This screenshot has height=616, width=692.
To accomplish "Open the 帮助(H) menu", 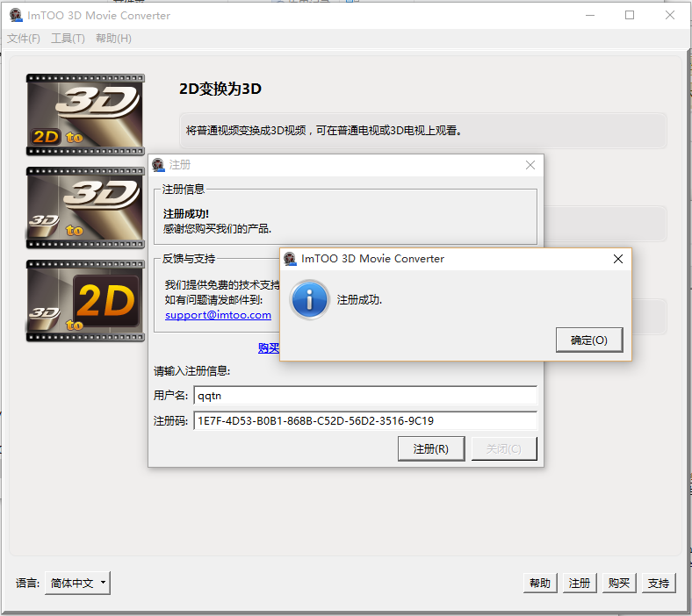I will (x=113, y=39).
